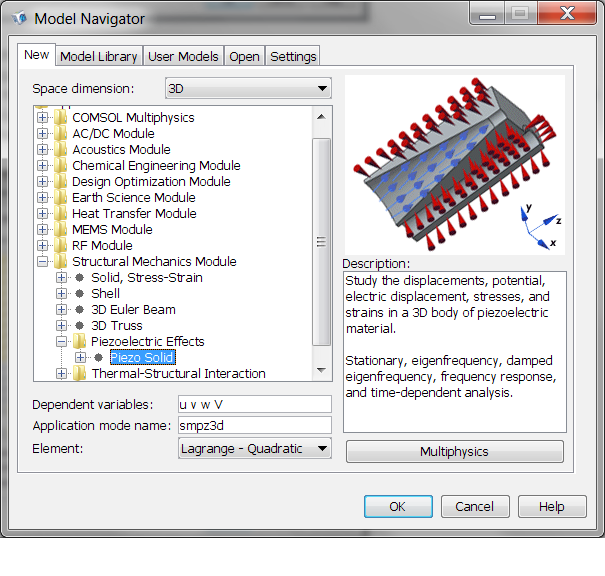Click the Cancel button
Image resolution: width=605 pixels, height=576 pixels.
[475, 506]
